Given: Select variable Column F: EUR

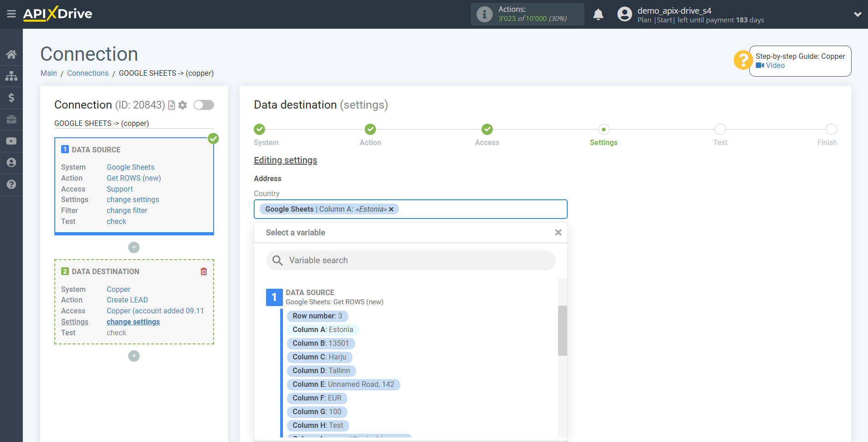Looking at the screenshot, I should coord(317,398).
